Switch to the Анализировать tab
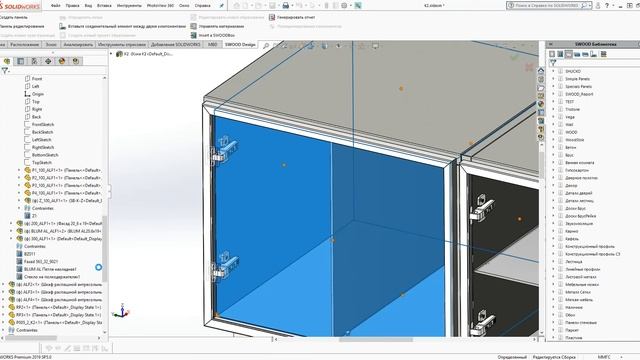The width and height of the screenshot is (640, 360). pyautogui.click(x=78, y=44)
